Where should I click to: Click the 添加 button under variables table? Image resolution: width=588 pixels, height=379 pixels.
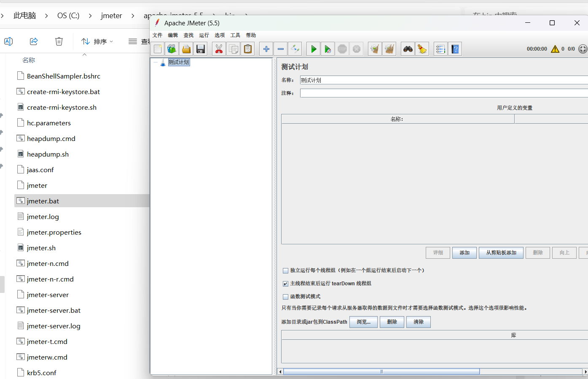click(464, 253)
